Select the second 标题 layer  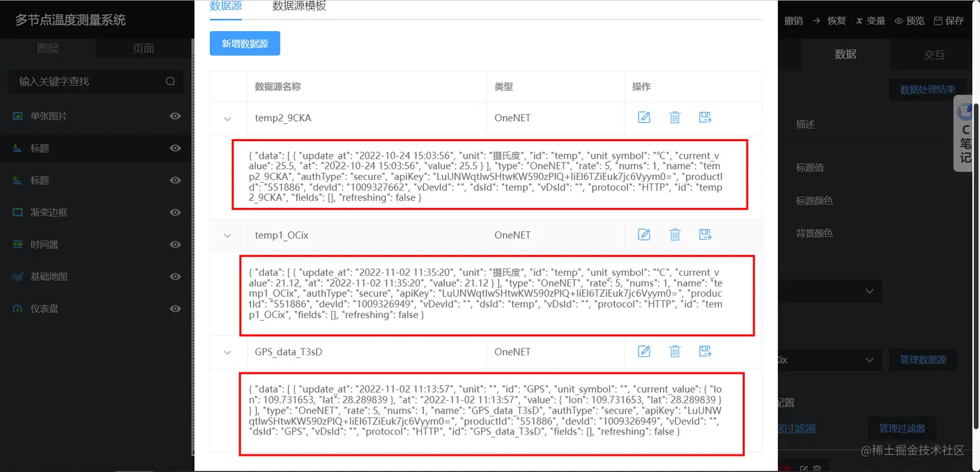pyautogui.click(x=96, y=180)
